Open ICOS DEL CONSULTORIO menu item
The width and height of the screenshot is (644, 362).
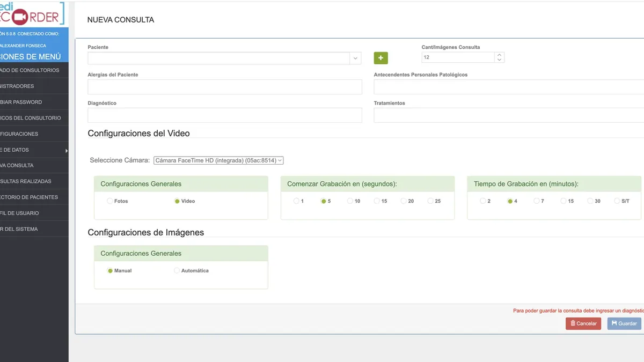[34, 118]
